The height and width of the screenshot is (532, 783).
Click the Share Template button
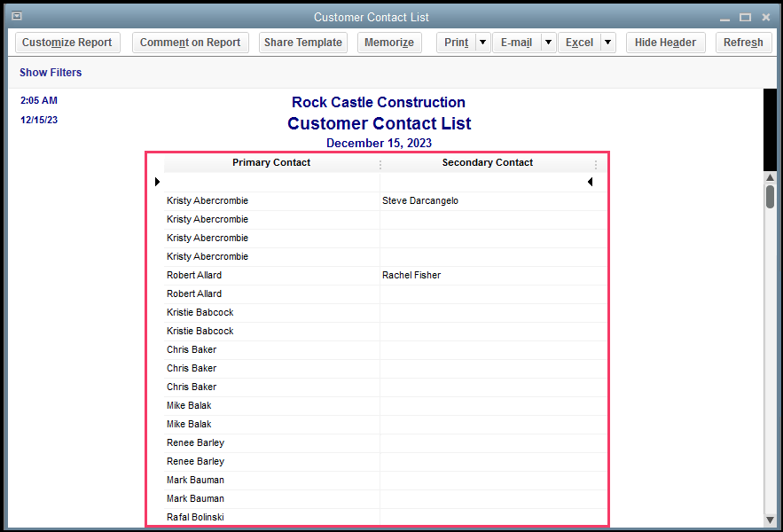click(x=302, y=42)
